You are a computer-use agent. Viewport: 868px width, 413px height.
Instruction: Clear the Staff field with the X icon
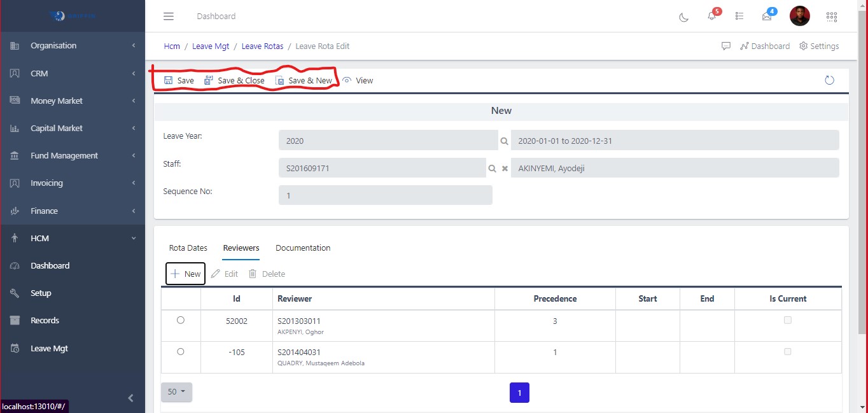[x=503, y=168]
